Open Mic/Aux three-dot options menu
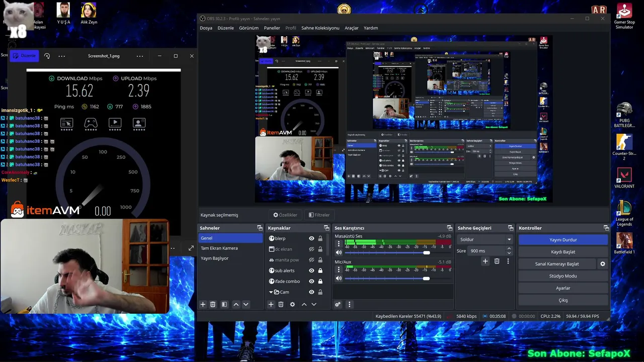Viewport: 644px width, 362px height. tap(339, 269)
